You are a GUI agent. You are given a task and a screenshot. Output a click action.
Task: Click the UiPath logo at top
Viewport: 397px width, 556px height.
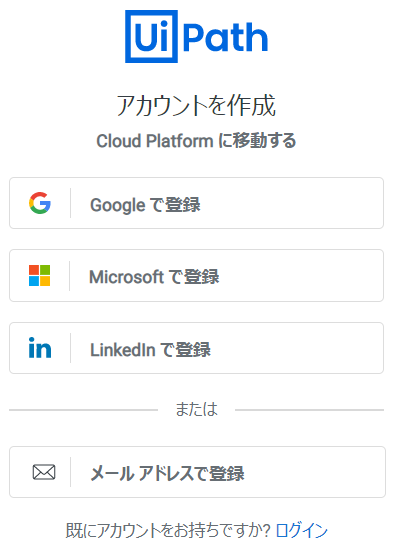[196, 37]
